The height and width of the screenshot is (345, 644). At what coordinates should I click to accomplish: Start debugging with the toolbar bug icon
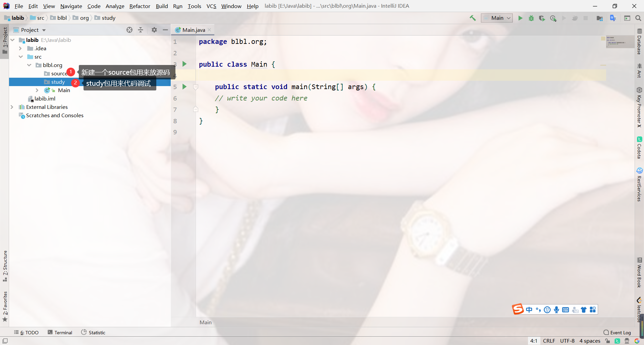pos(531,18)
